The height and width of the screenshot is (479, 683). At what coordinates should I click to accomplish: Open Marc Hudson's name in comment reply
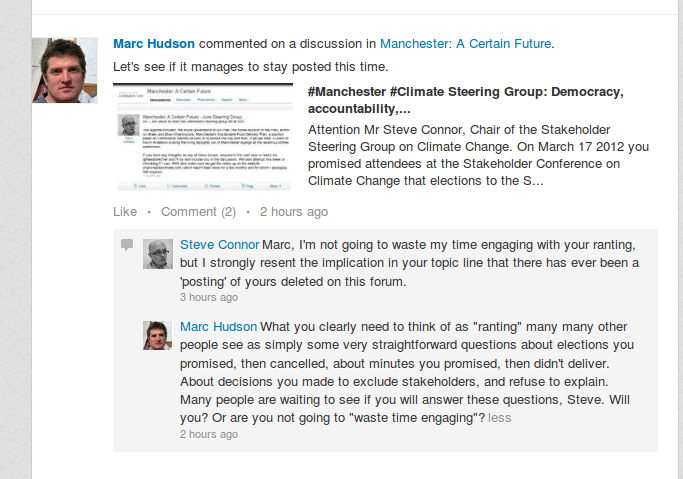218,327
